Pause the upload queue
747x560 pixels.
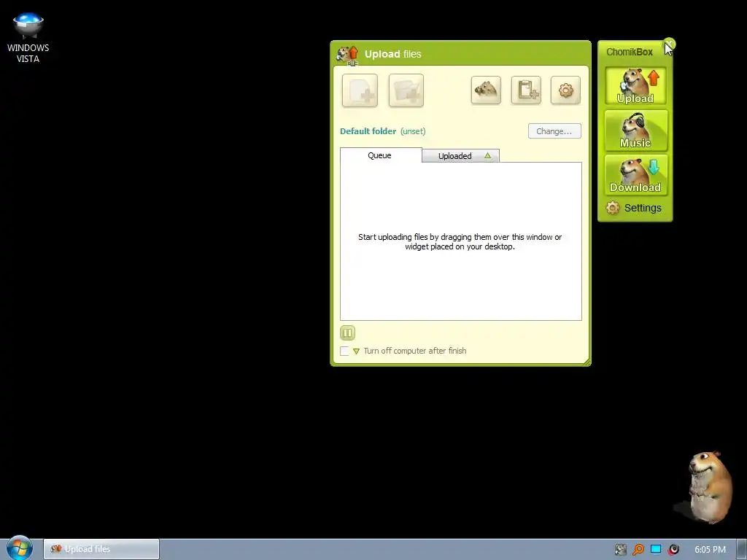[x=348, y=332]
